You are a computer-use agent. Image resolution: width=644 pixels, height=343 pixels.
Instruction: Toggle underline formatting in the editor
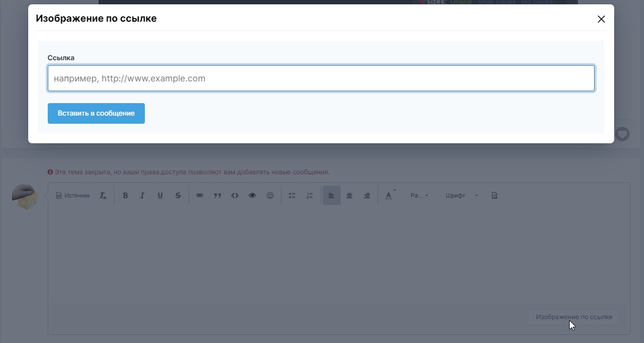tap(160, 195)
